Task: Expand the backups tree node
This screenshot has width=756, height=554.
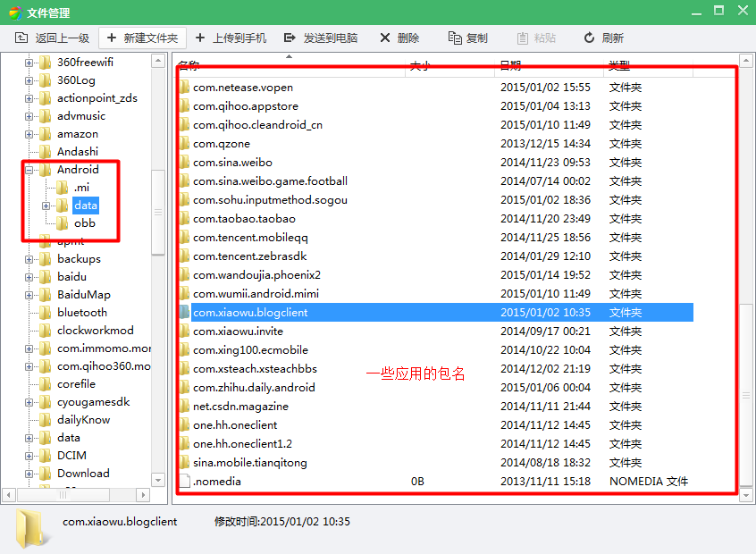Action: click(29, 259)
